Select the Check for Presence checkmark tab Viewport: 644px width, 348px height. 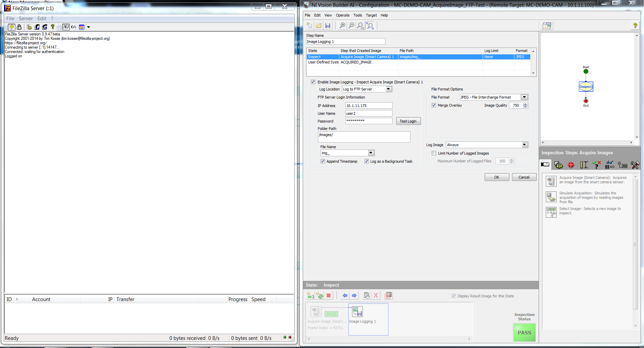point(596,165)
